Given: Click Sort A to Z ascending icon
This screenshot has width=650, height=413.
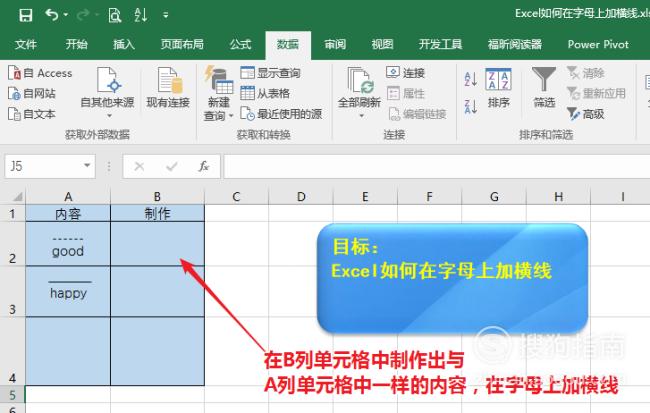Looking at the screenshot, I should (x=471, y=79).
